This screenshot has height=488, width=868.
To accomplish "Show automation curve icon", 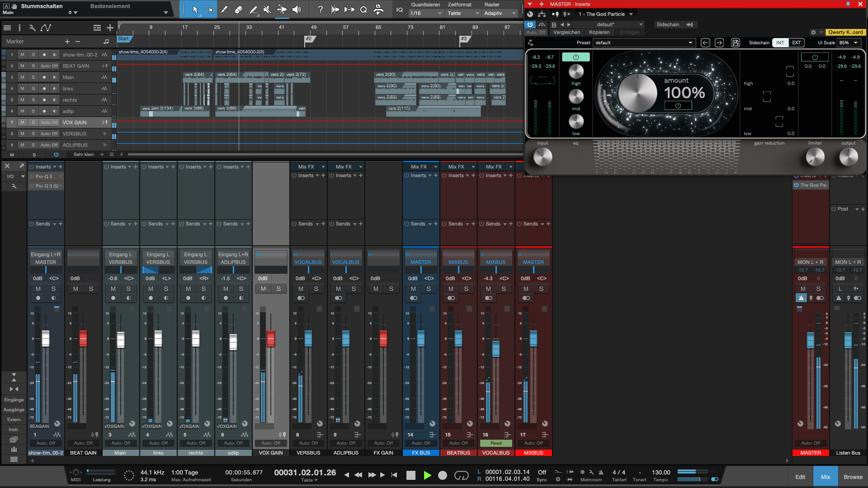I will (x=46, y=28).
